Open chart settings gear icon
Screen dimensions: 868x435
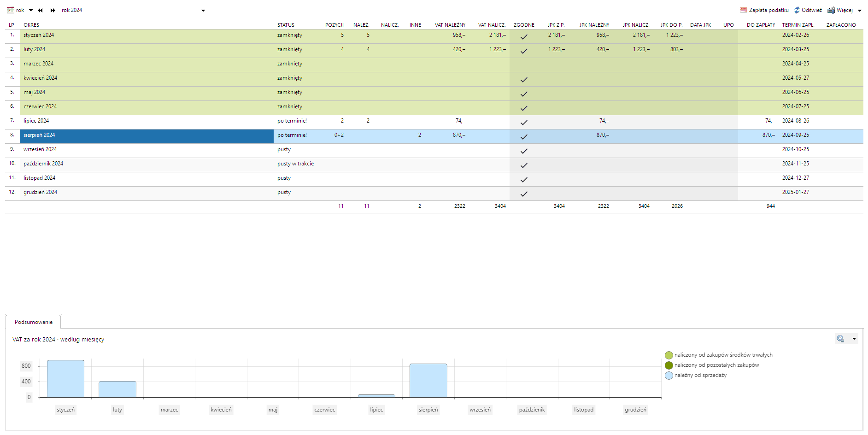[x=840, y=339]
